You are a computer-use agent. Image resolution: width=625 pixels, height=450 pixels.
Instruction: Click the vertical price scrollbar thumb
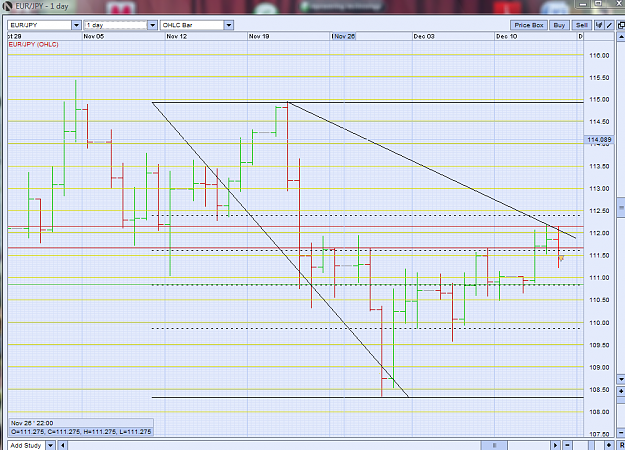coord(621,207)
